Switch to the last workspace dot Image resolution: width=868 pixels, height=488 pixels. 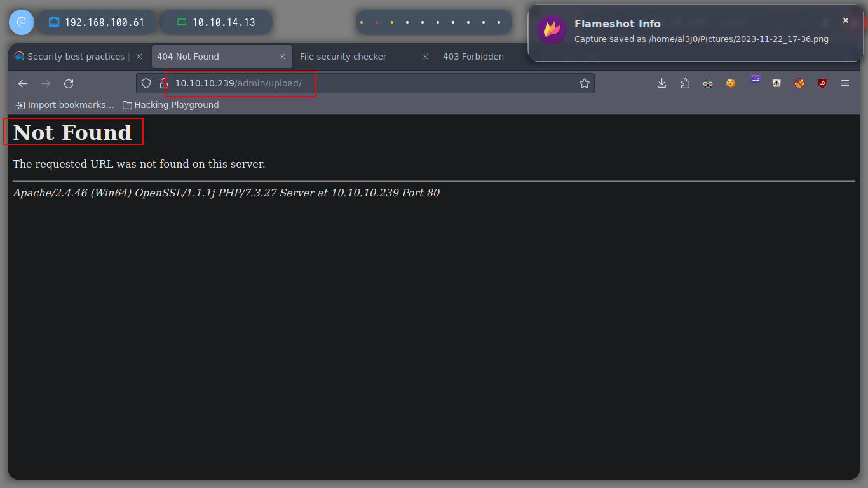click(x=499, y=22)
